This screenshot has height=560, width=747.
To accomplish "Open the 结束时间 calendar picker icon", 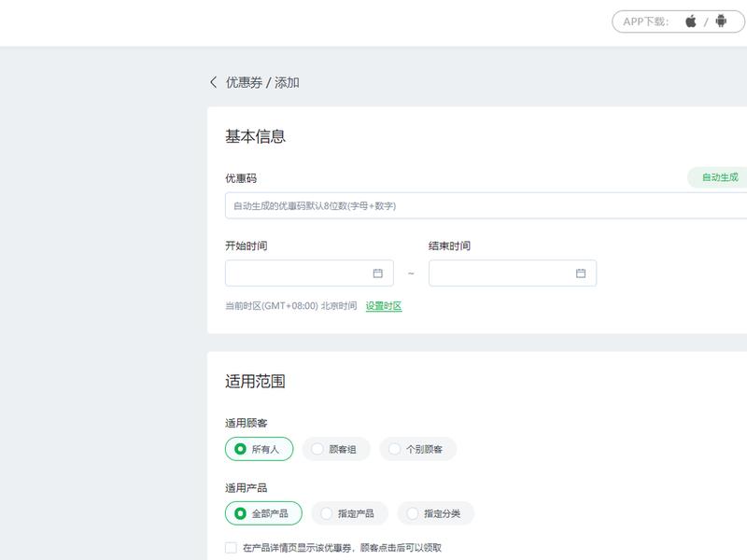I will pyautogui.click(x=581, y=273).
